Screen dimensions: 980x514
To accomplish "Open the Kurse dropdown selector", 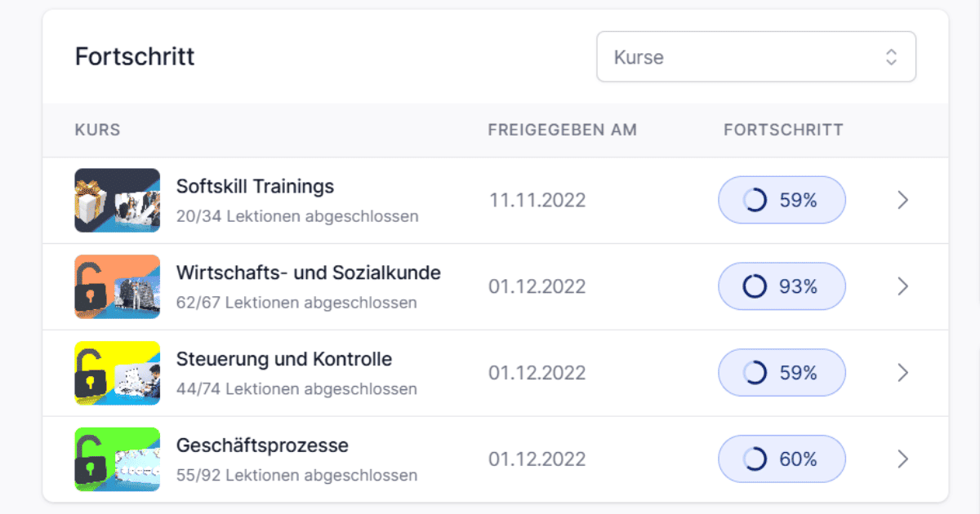I will pos(756,57).
